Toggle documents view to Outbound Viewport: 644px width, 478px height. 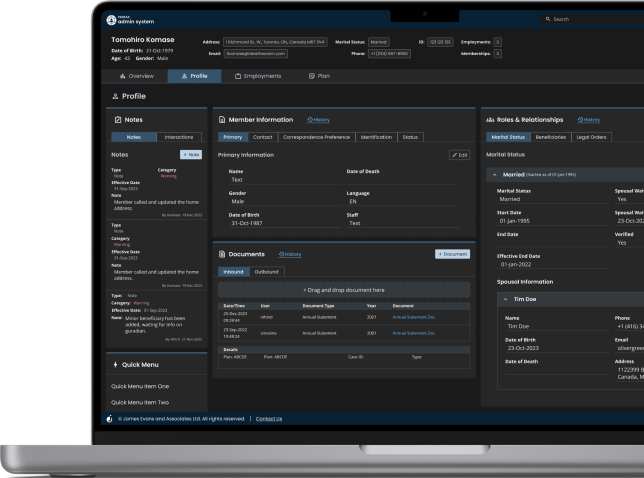point(266,271)
